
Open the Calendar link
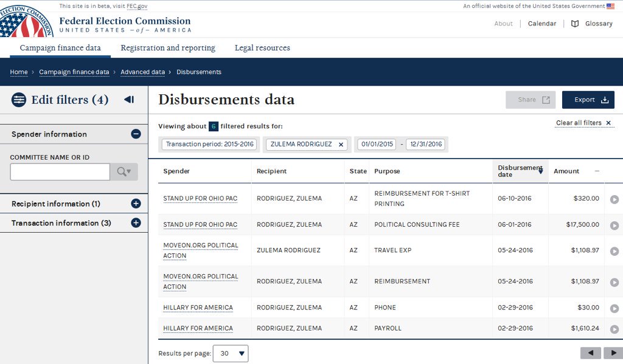tap(542, 24)
